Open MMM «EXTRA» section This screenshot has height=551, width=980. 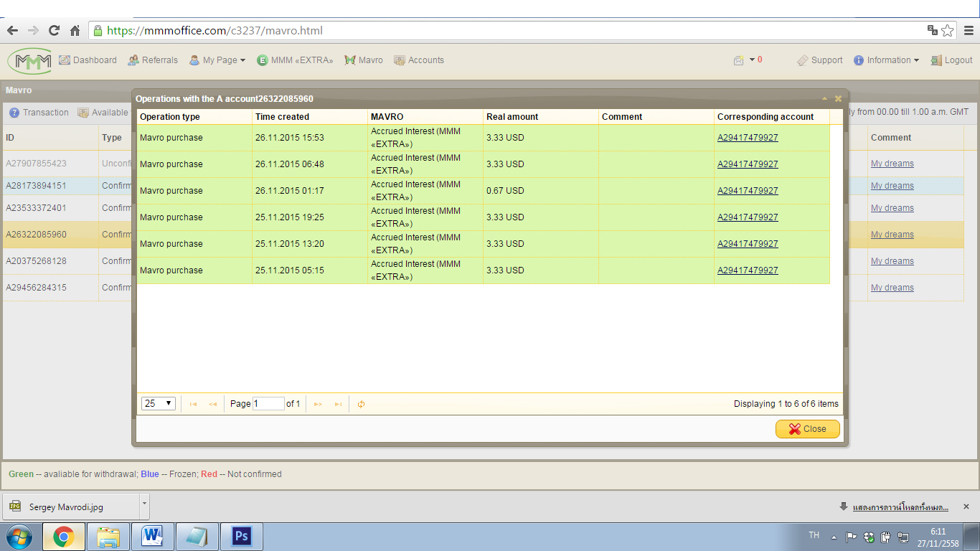(295, 60)
